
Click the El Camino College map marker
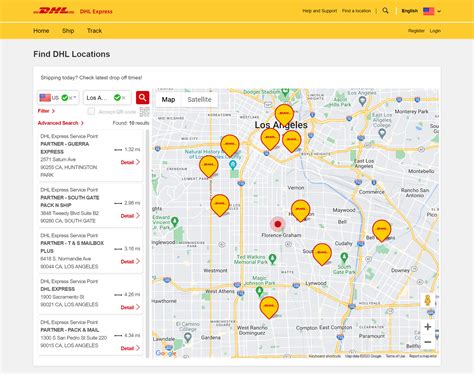coord(188,337)
